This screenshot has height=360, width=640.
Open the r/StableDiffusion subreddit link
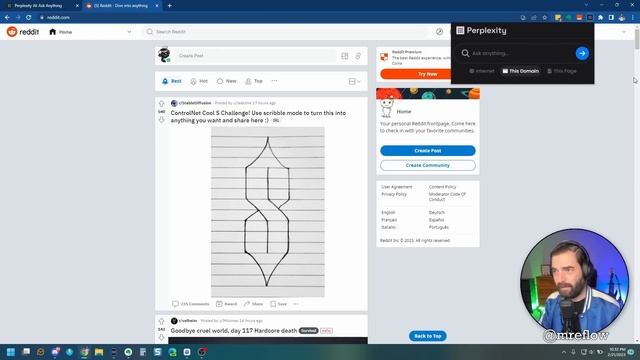[195, 103]
